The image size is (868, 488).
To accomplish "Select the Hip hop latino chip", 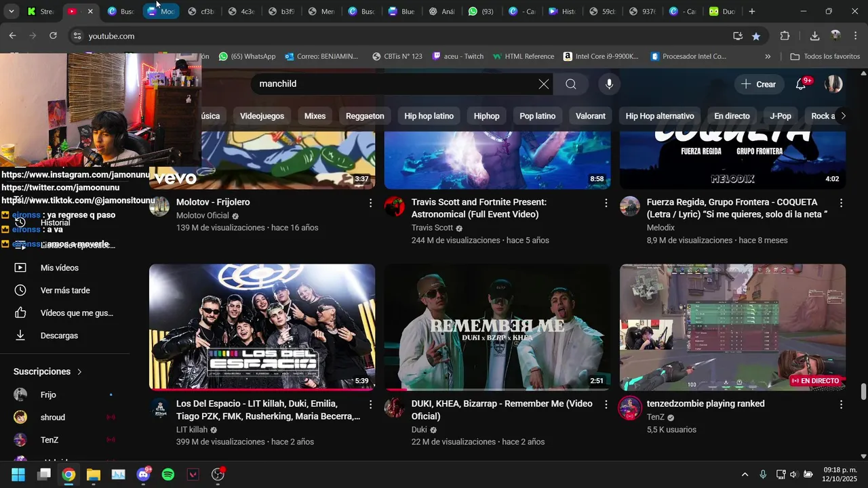I will pyautogui.click(x=429, y=116).
